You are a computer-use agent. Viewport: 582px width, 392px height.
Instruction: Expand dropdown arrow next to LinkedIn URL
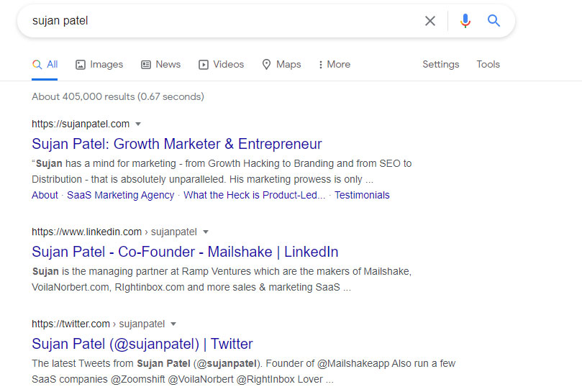[205, 232]
